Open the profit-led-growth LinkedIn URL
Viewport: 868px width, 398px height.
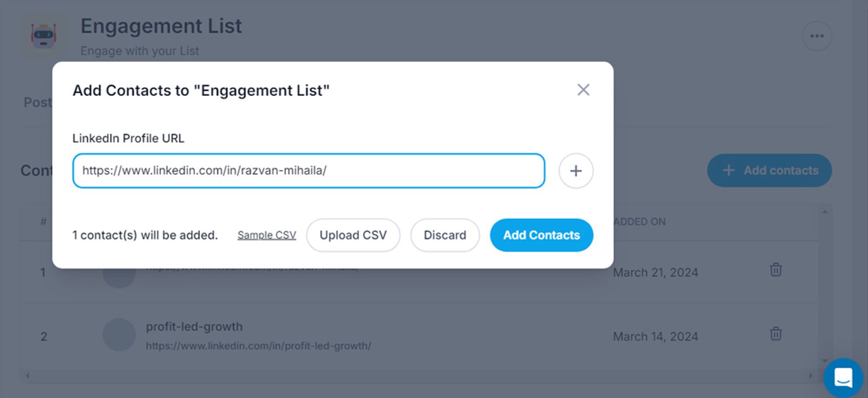(x=258, y=346)
